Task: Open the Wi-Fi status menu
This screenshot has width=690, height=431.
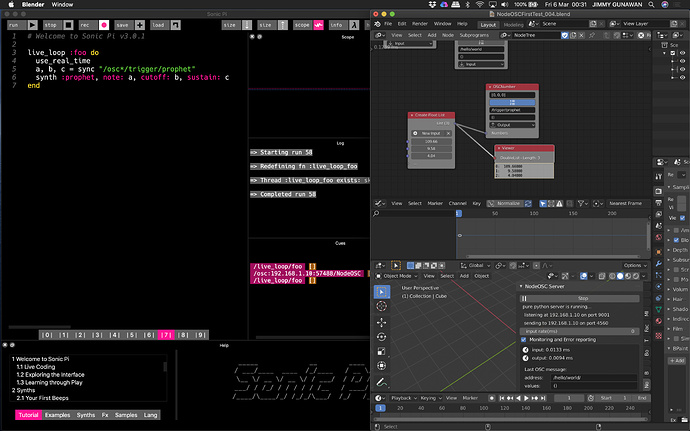Action: (480, 4)
